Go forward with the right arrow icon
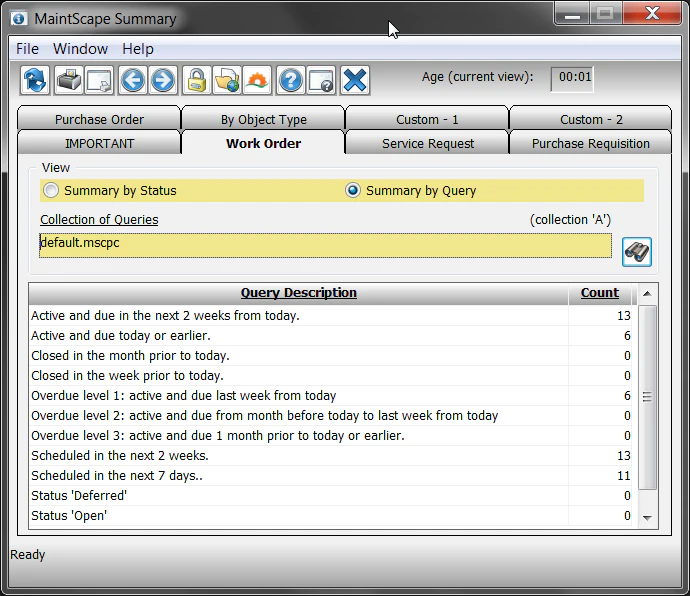Image resolution: width=690 pixels, height=596 pixels. point(163,81)
